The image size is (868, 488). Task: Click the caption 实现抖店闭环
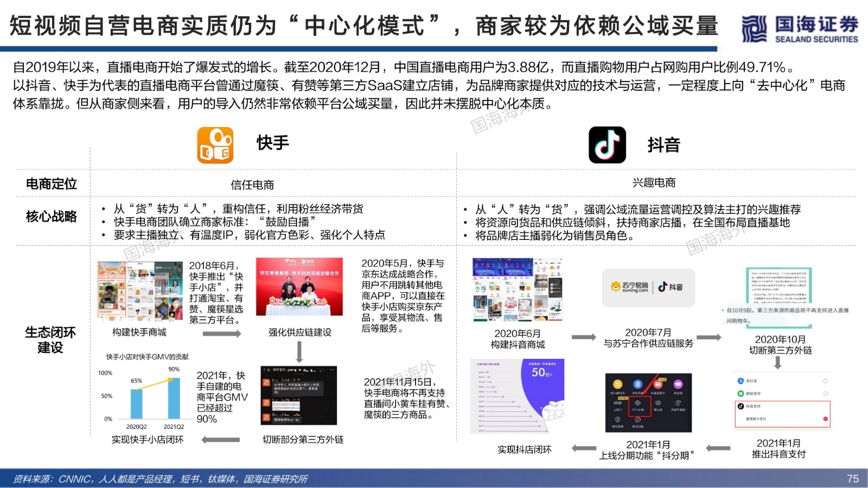[525, 449]
